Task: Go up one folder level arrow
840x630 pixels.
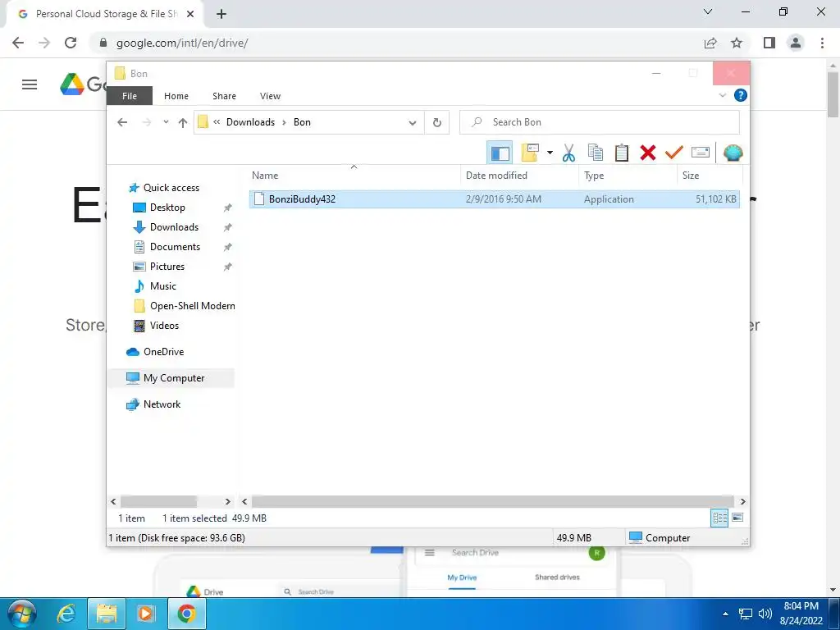Action: coord(183,123)
